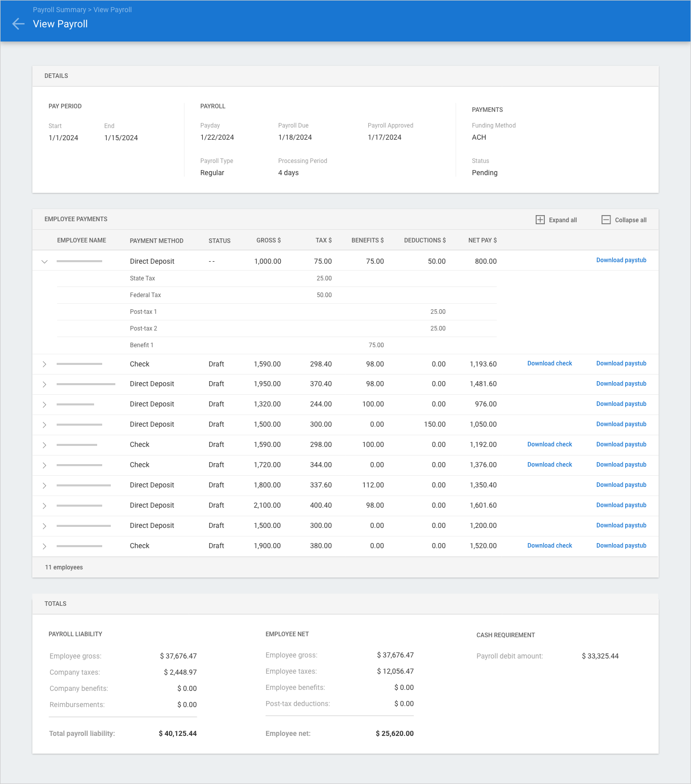The image size is (691, 784).
Task: Open Payroll Summary breadcrumb link
Action: click(59, 10)
